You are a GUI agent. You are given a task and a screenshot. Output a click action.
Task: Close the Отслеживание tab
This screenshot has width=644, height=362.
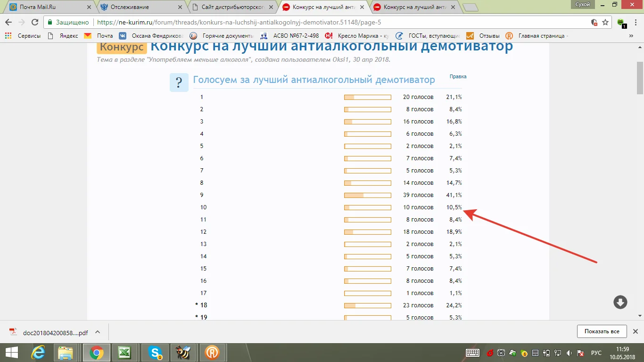point(181,7)
